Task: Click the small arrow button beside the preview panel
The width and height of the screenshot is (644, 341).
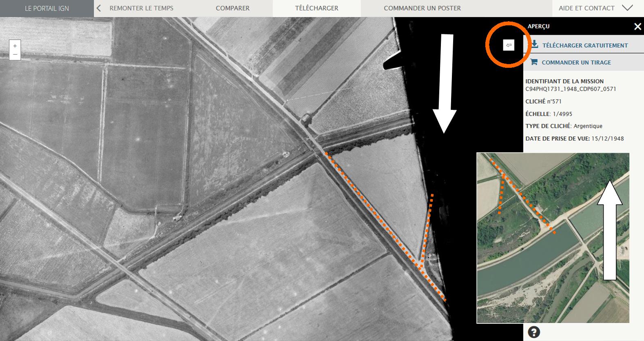Action: click(509, 45)
